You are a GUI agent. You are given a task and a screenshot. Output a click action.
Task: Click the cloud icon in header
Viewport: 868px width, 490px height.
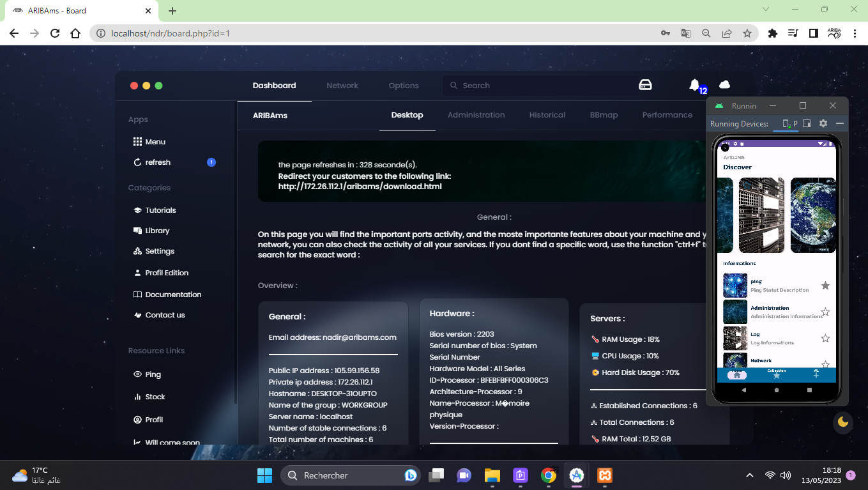(724, 85)
